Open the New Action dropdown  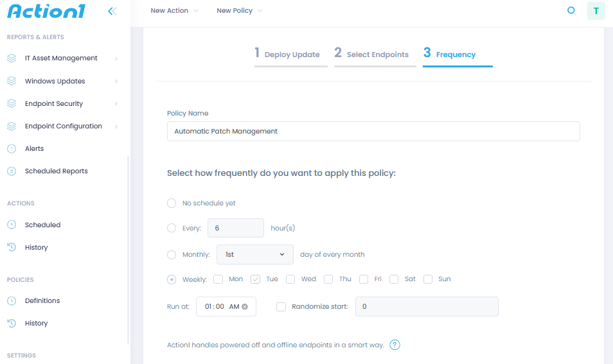pyautogui.click(x=174, y=10)
